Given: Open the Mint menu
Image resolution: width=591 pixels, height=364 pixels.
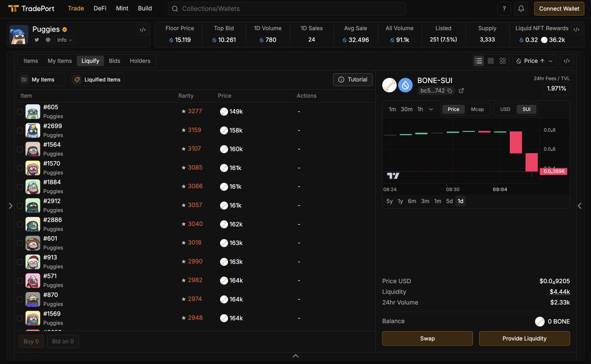Looking at the screenshot, I should pyautogui.click(x=122, y=8).
